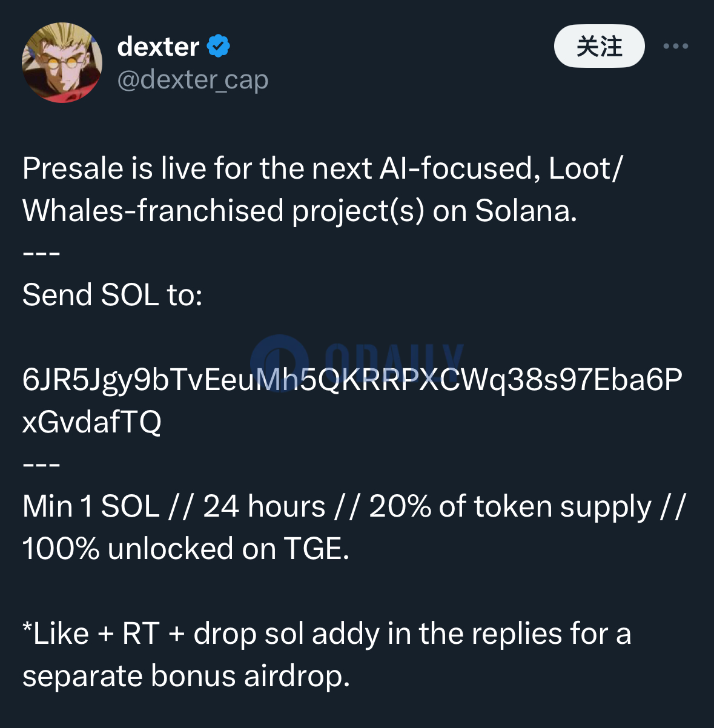
Task: Open the @dexter_cap handle link
Action: tap(193, 79)
